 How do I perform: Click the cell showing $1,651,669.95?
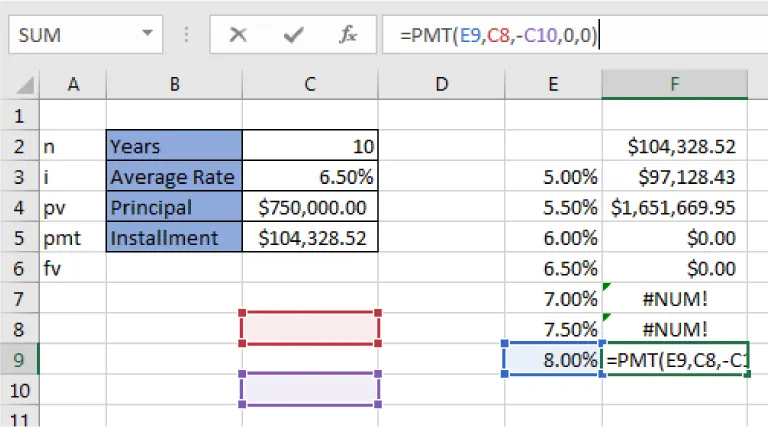tap(675, 208)
